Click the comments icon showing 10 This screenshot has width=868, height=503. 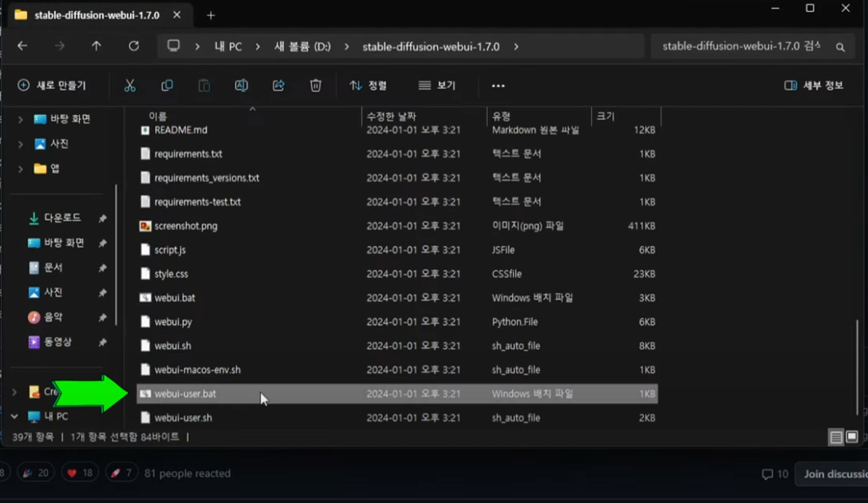(x=767, y=474)
